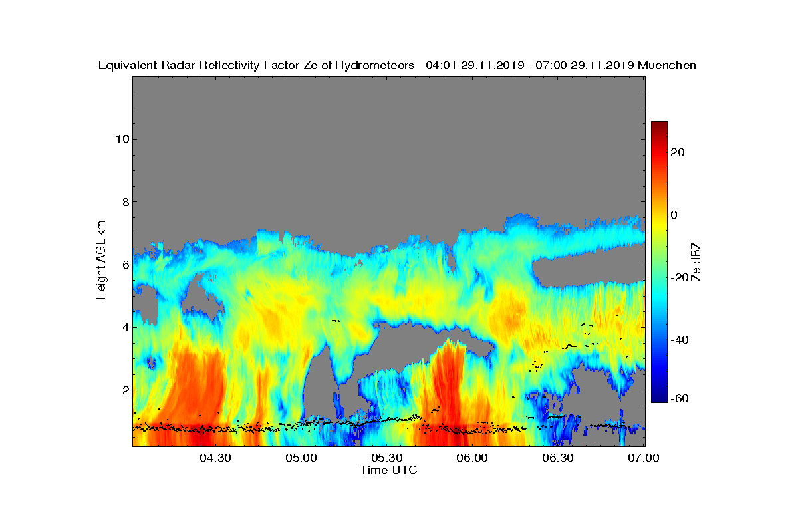798x532 pixels.
Task: Click the 'Height AGL km' axis label
Action: (101, 261)
